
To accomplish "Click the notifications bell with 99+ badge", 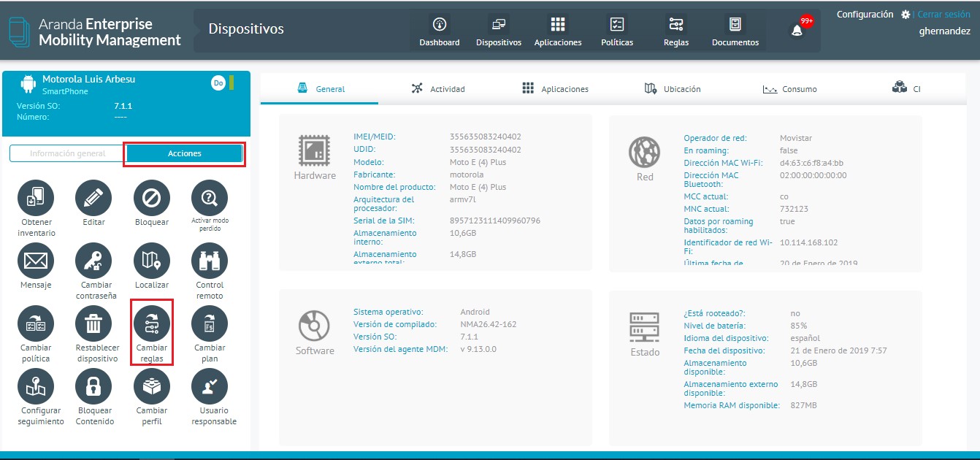I will (x=797, y=30).
